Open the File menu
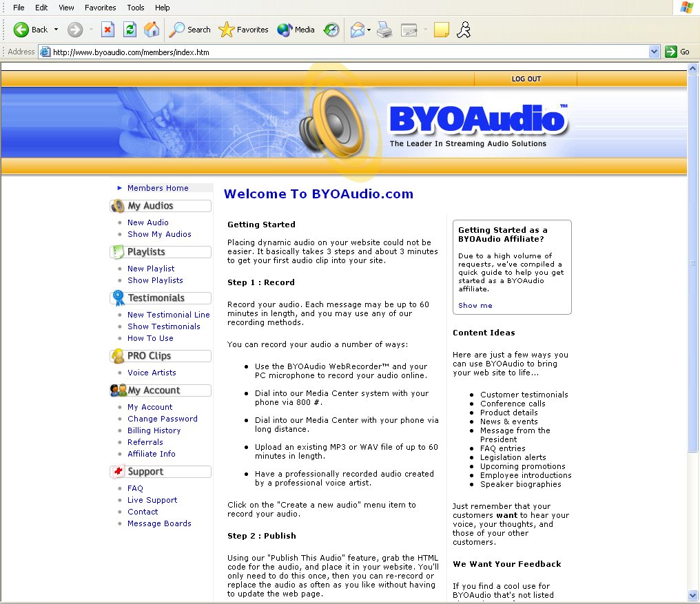The width and height of the screenshot is (700, 604). [19, 8]
